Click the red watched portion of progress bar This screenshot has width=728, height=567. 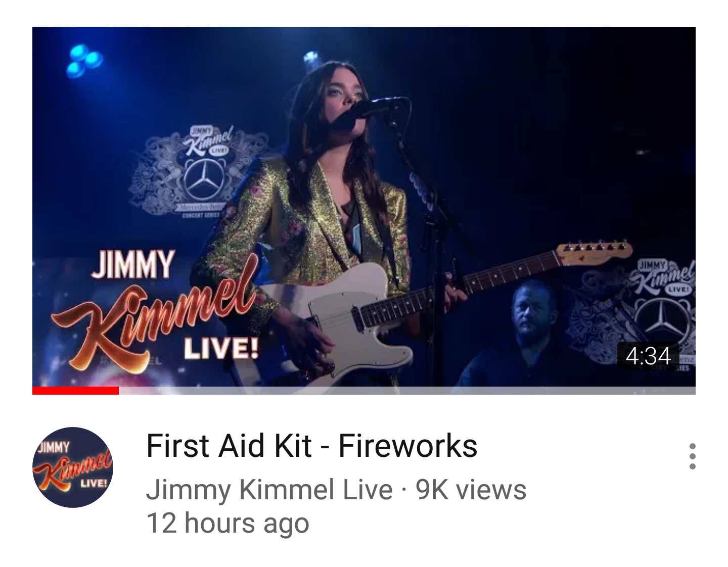75,390
